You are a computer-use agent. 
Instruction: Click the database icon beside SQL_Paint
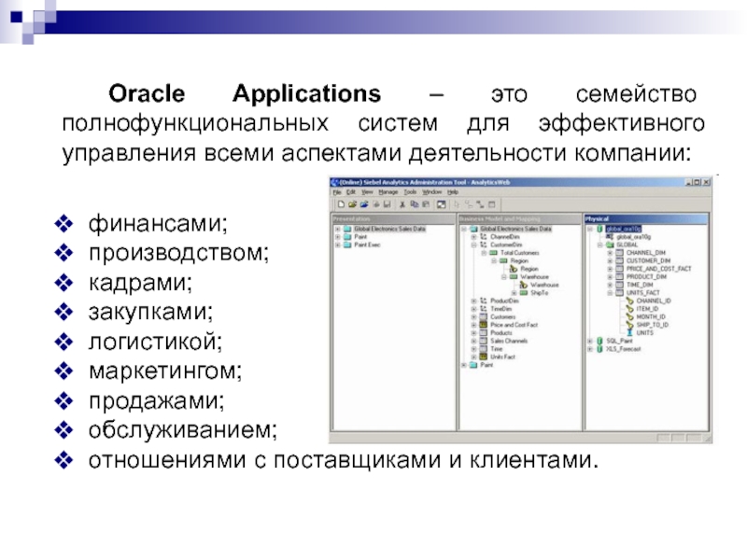[599, 341]
